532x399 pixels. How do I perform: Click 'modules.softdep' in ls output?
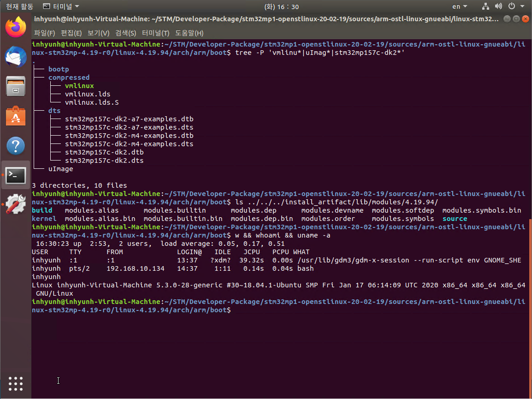[403, 210]
